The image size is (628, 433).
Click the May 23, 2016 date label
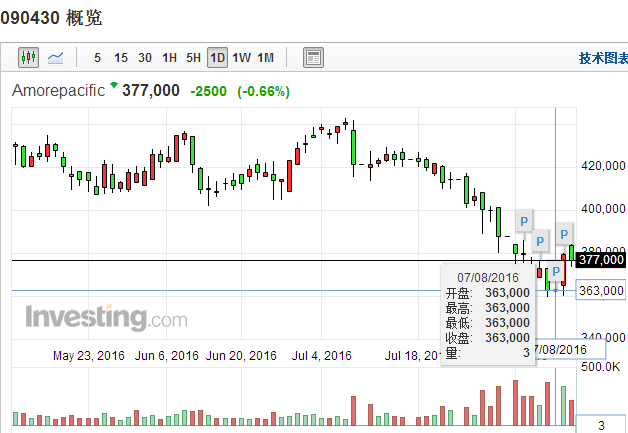pyautogui.click(x=89, y=356)
